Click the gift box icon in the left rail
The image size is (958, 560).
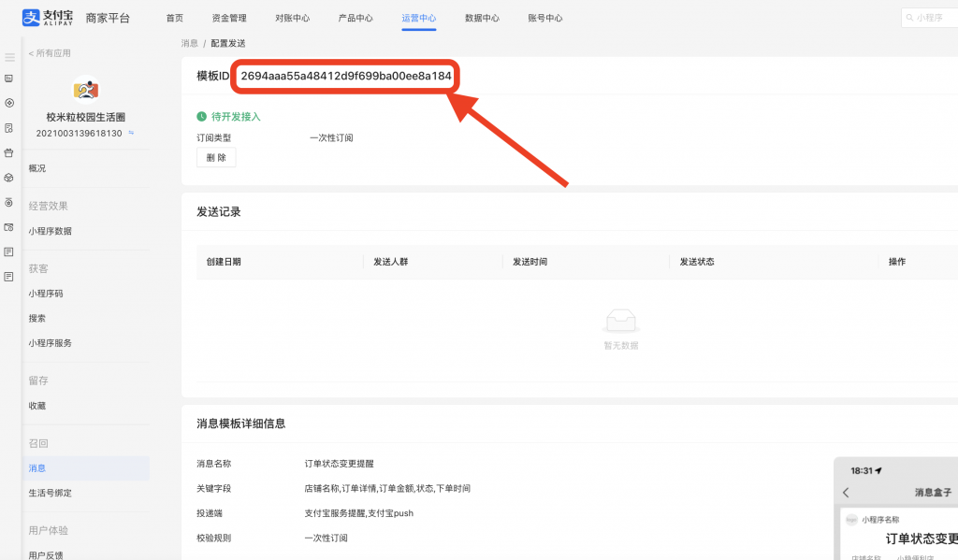click(10, 155)
